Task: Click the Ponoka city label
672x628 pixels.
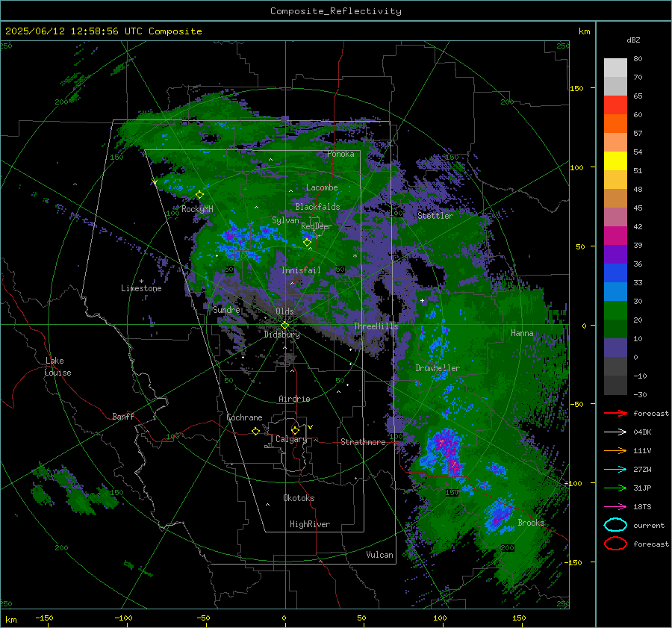Action: tap(340, 154)
